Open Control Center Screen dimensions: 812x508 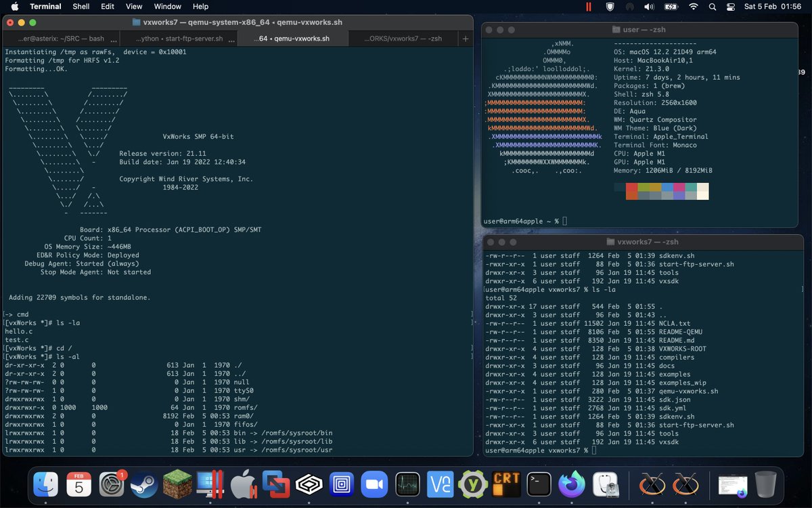[x=731, y=6]
